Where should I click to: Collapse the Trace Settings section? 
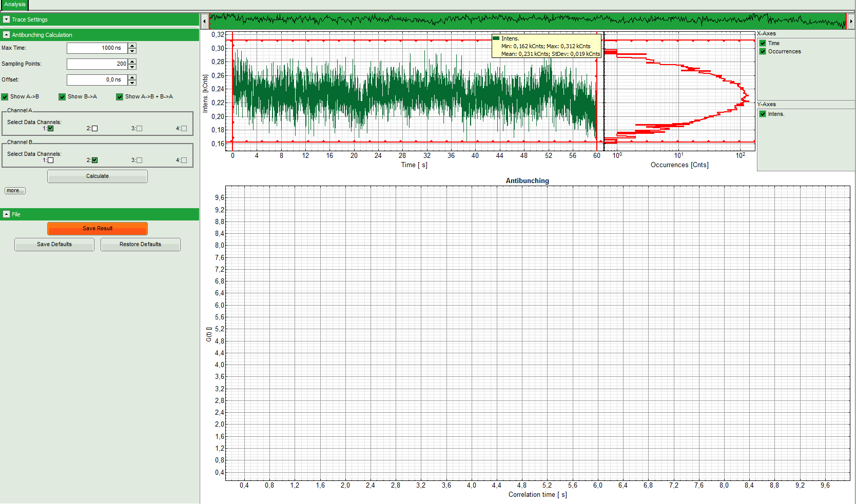[6, 19]
